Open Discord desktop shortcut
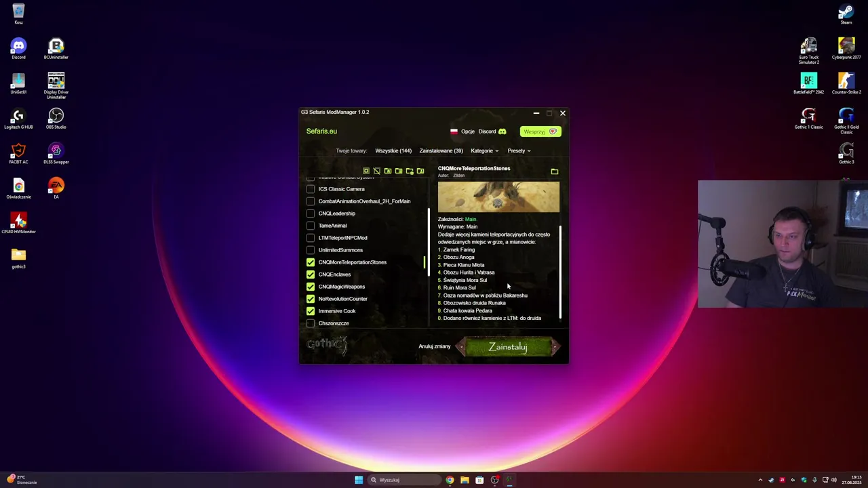Viewport: 868px width, 488px height. pyautogui.click(x=18, y=49)
